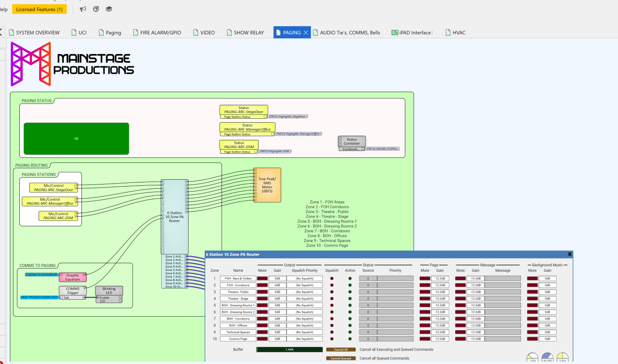Close the 6 Station 10 Zone PA Router panel
The image size is (618, 364).
(570, 254)
